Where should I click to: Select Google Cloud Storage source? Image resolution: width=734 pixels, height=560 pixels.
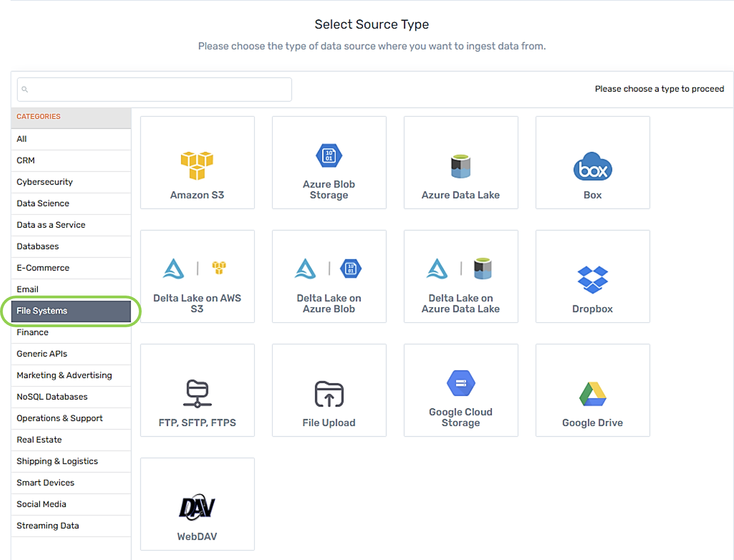coord(460,390)
